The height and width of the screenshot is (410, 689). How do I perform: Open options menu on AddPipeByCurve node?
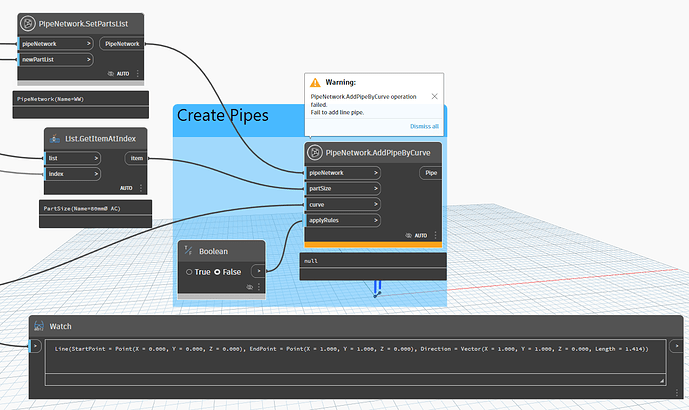(x=435, y=235)
